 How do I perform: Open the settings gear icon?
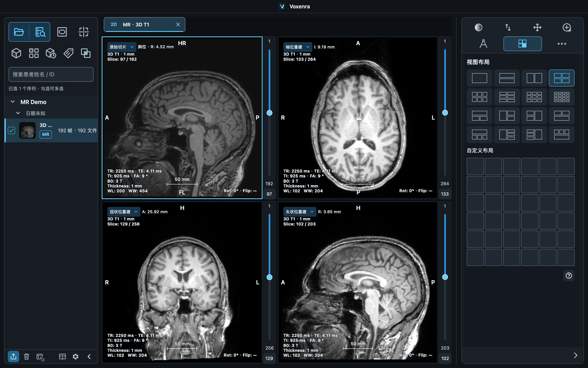tap(76, 357)
